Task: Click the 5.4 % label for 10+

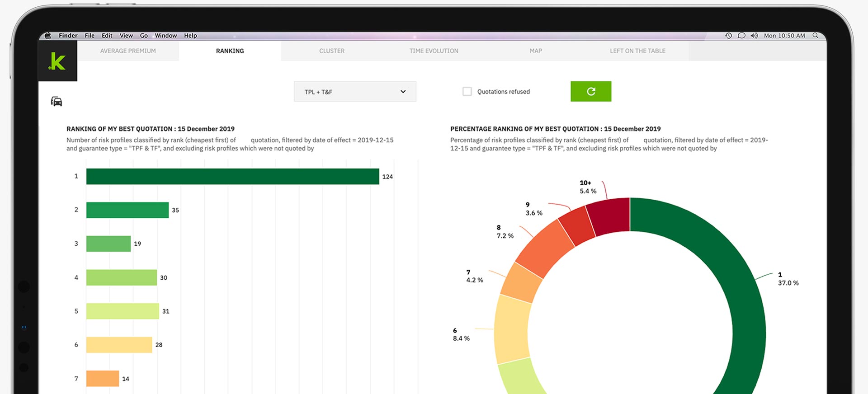Action: (588, 191)
